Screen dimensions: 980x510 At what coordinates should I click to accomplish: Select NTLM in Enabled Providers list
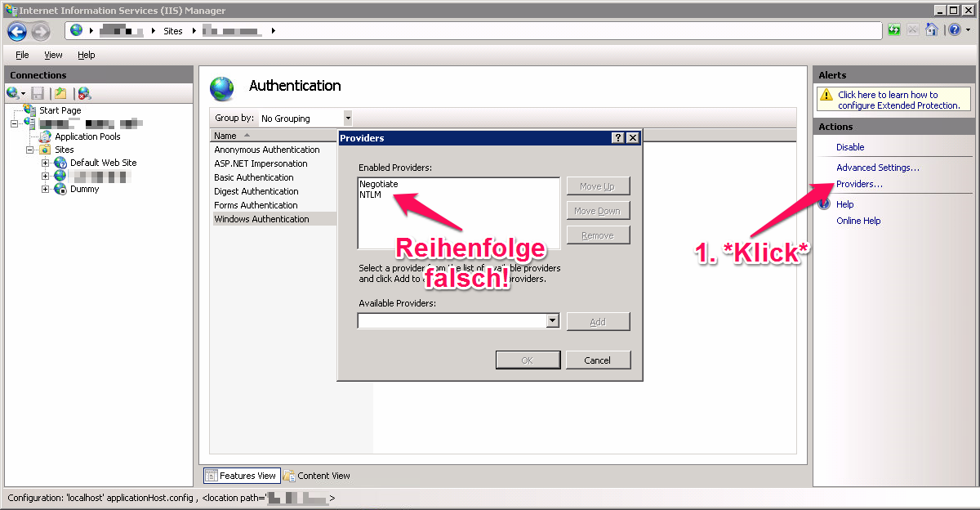(370, 194)
